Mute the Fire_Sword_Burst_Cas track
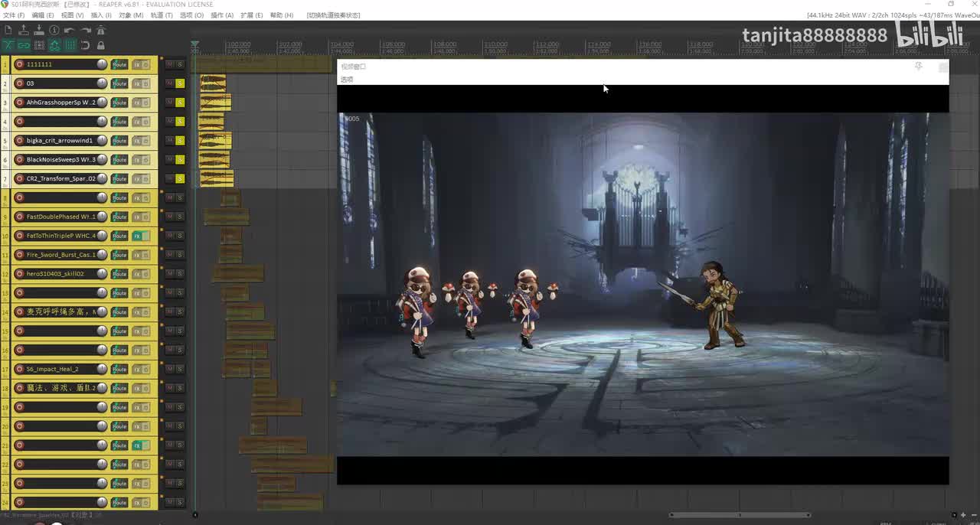Viewport: 980px width, 525px height. [169, 255]
